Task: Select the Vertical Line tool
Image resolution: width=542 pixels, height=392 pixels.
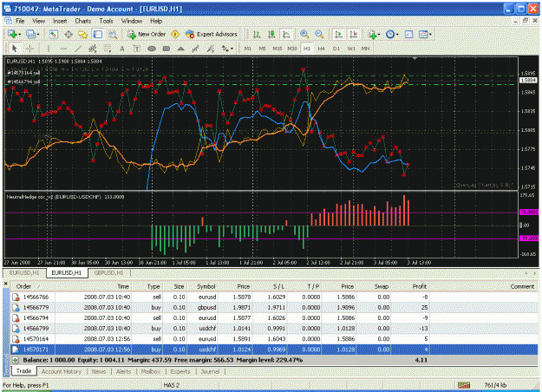Action: pos(49,49)
